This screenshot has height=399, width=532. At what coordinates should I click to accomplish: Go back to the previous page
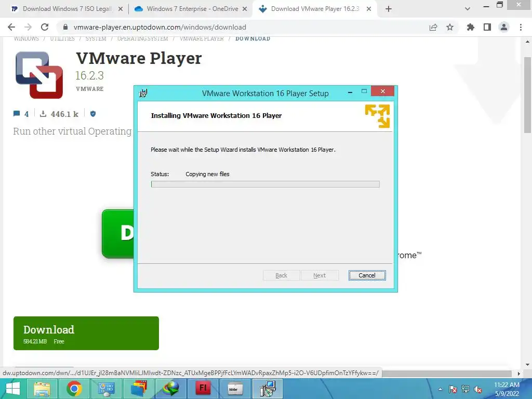11,27
